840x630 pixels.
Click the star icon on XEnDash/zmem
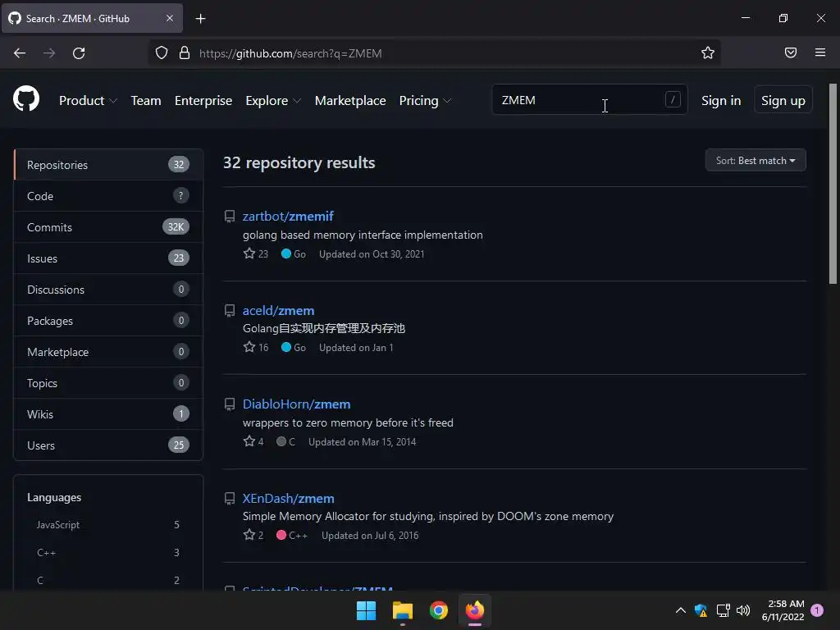coord(249,535)
